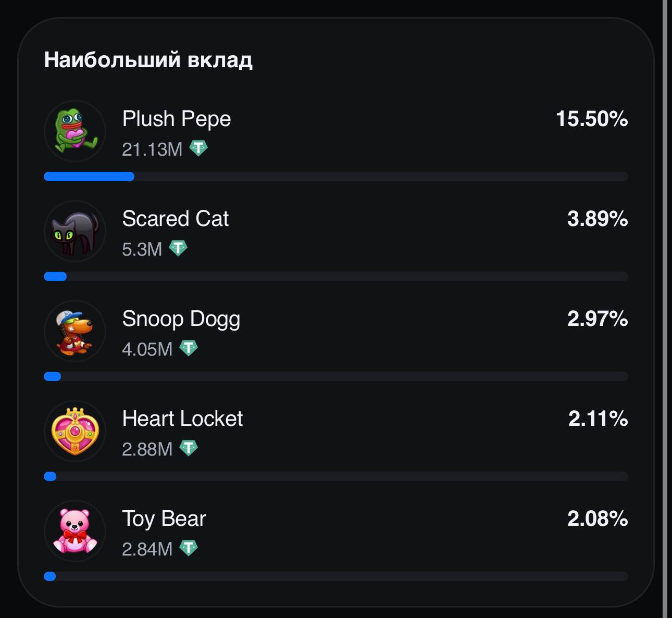The image size is (672, 618).
Task: Click the Snoop Dogg dog icon
Action: pyautogui.click(x=75, y=331)
